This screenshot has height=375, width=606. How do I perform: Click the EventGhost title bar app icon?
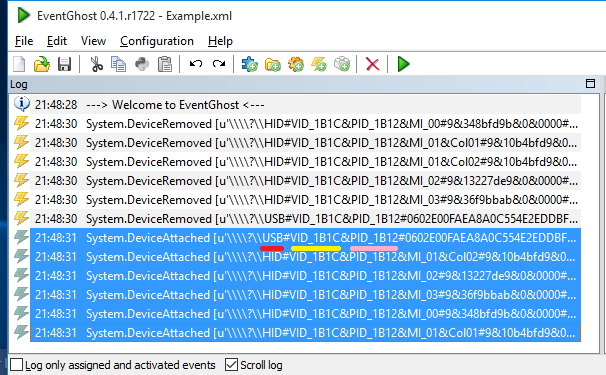pyautogui.click(x=24, y=15)
